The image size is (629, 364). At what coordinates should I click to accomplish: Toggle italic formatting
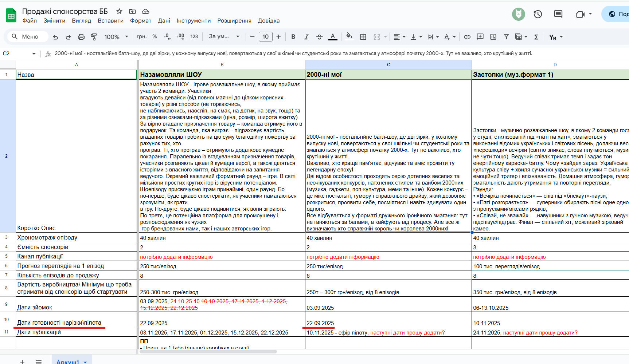click(x=306, y=37)
